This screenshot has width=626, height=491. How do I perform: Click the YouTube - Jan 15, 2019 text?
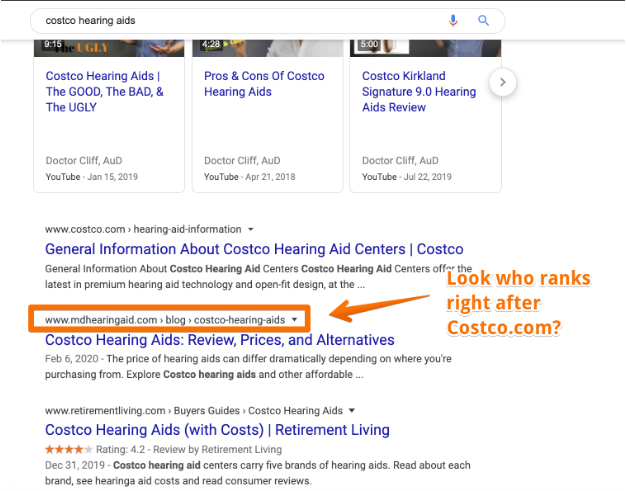coord(91,177)
